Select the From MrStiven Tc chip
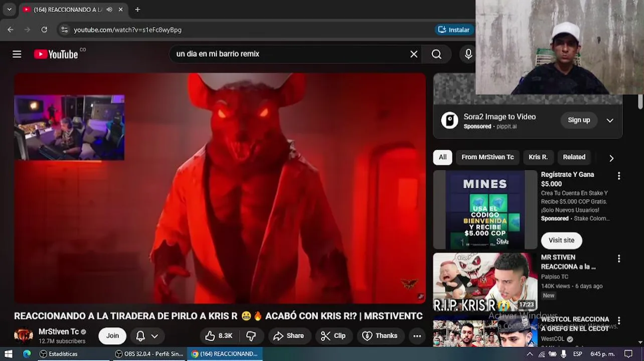Image resolution: width=644 pixels, height=361 pixels. click(488, 157)
